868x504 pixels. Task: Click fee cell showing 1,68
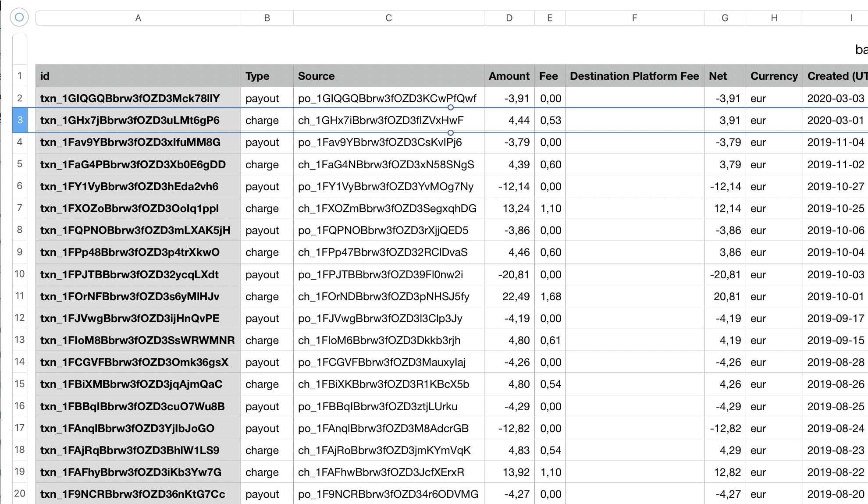pyautogui.click(x=550, y=297)
